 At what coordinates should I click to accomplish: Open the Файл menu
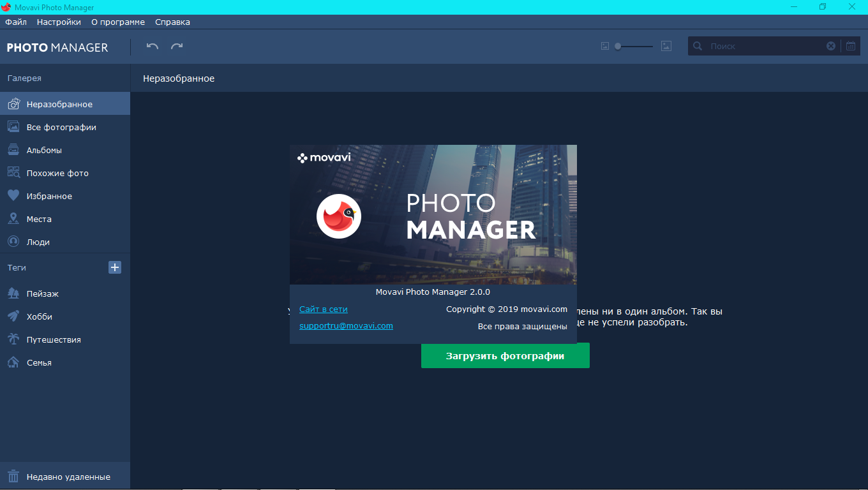click(x=16, y=22)
